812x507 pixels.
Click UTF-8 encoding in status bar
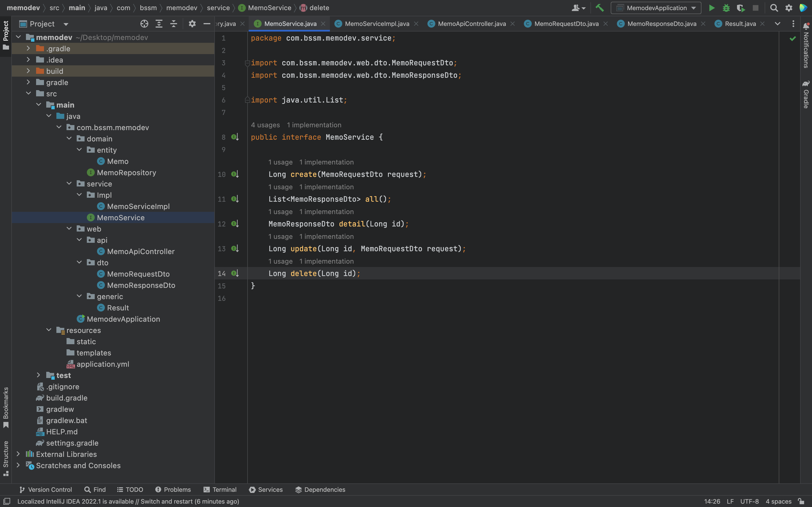click(749, 501)
